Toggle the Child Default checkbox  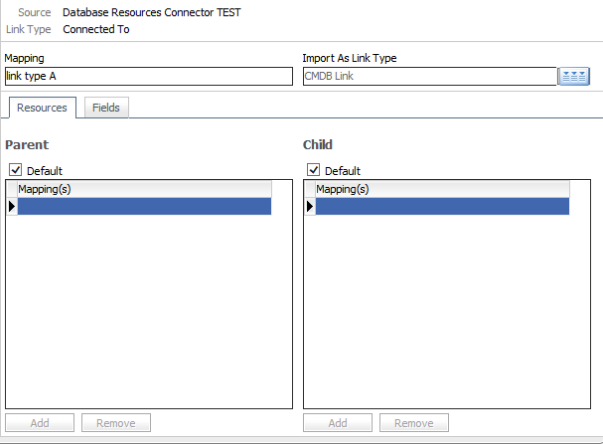tap(313, 171)
